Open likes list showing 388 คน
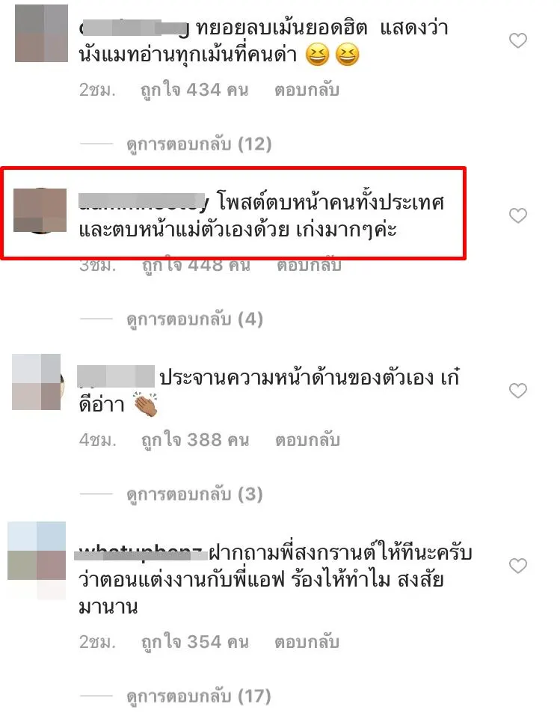The width and height of the screenshot is (560, 728). 195,440
